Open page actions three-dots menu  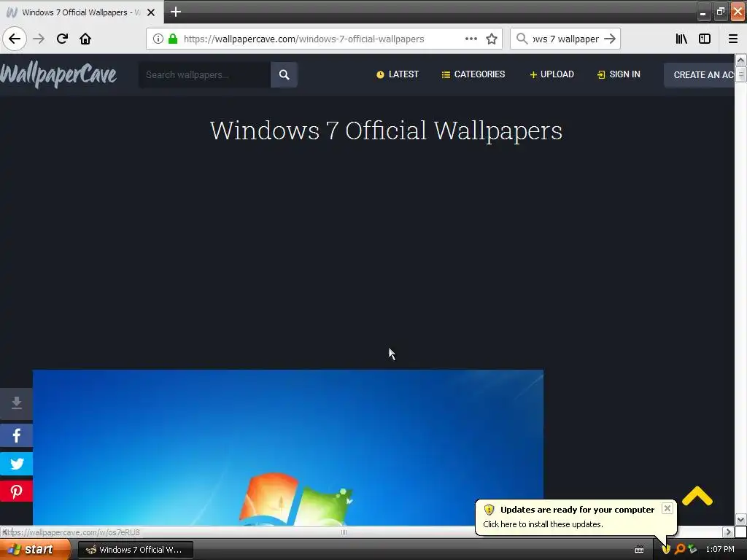point(471,39)
